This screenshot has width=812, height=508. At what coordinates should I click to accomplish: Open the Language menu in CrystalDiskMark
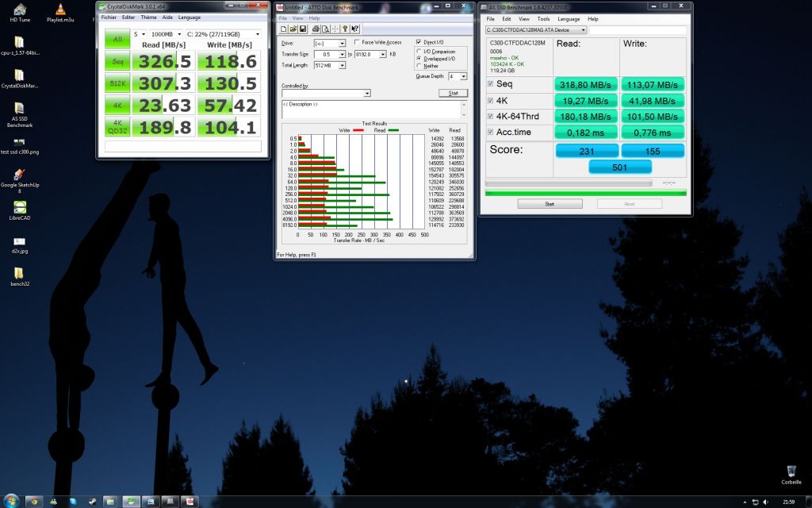tap(189, 17)
